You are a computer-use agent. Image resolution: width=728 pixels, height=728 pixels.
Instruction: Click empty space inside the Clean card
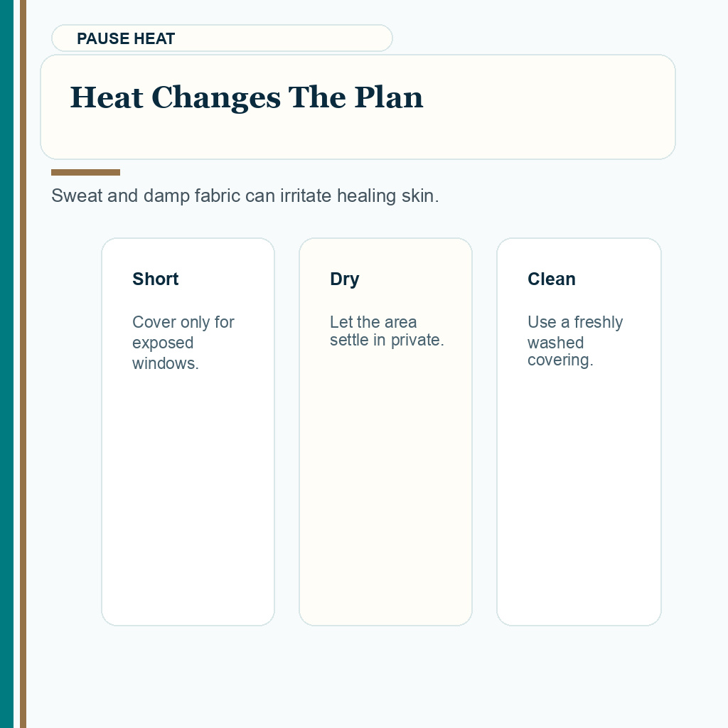point(579,497)
